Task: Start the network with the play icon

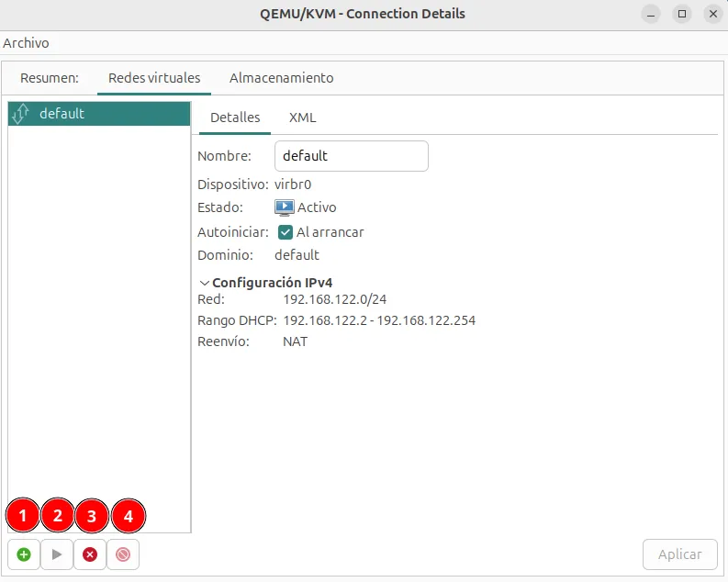Action: point(57,554)
